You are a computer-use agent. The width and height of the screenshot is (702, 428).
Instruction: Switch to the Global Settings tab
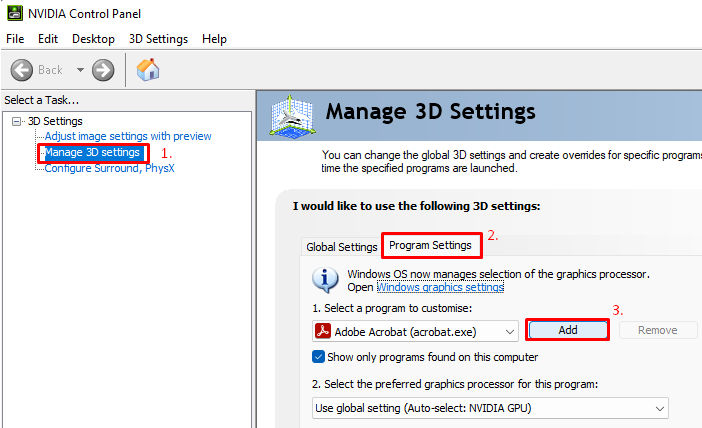tap(341, 246)
